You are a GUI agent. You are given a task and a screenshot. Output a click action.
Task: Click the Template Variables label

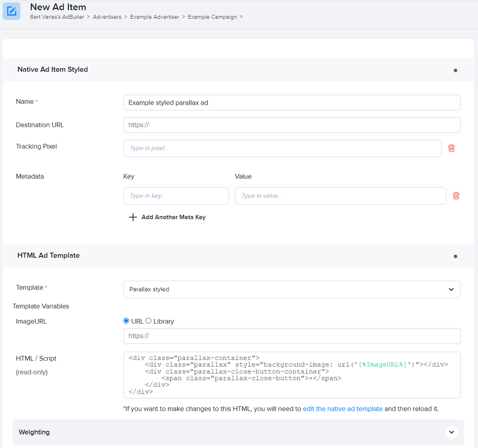pos(41,306)
